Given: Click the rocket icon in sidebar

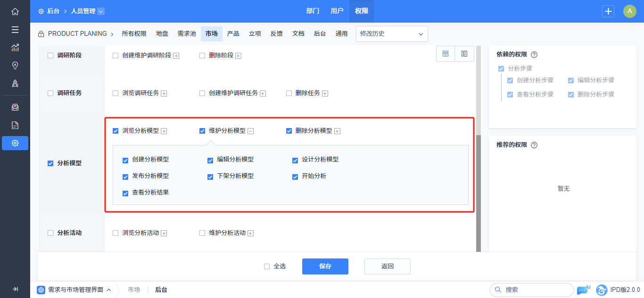Looking at the screenshot, I should point(15,83).
